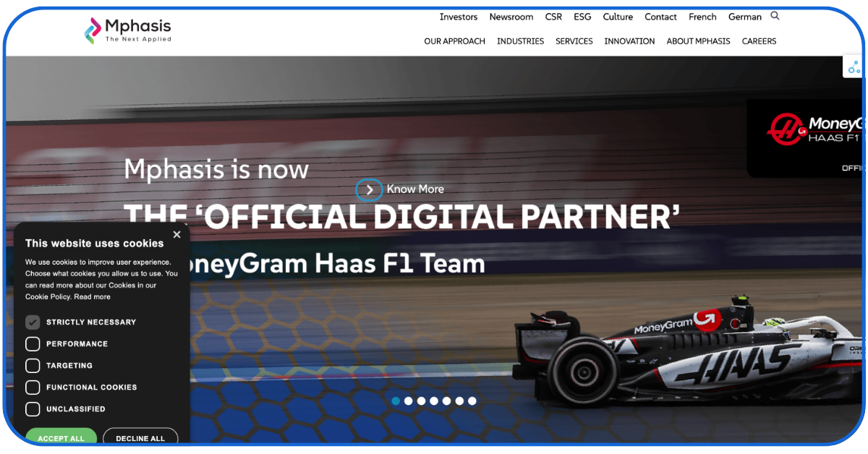
Task: Click the Know More circular arrow icon
Action: (x=369, y=189)
